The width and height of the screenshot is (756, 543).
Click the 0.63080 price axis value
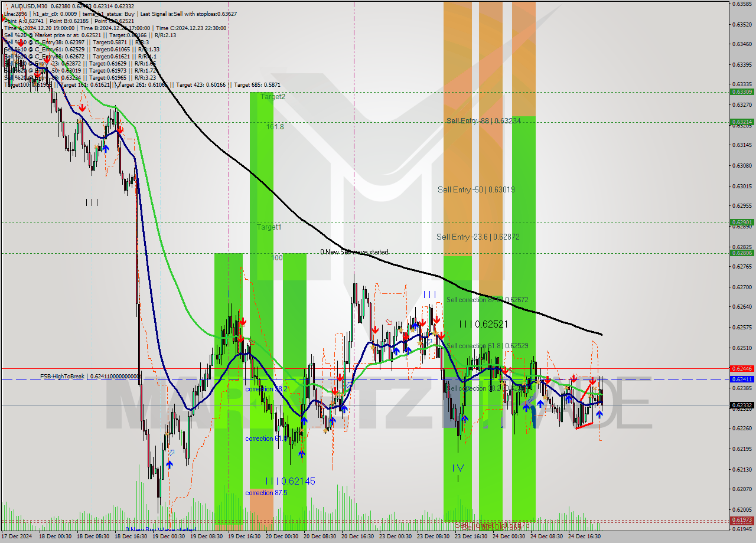(742, 166)
